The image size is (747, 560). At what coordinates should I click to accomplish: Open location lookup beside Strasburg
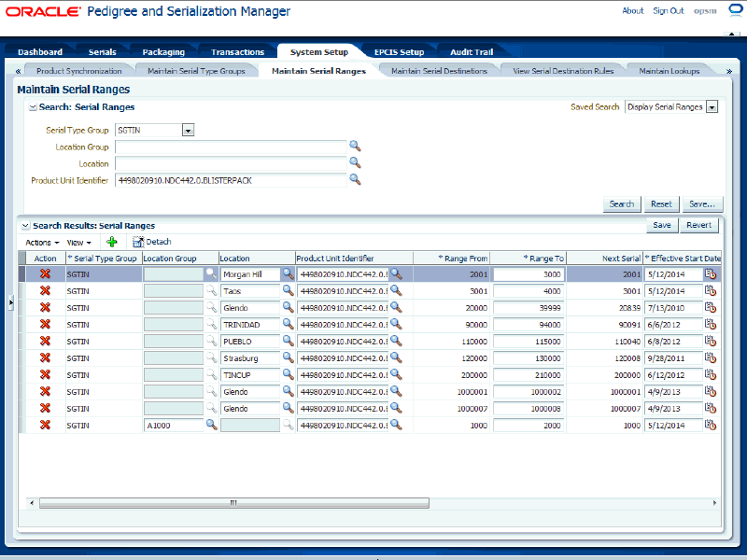tap(289, 357)
